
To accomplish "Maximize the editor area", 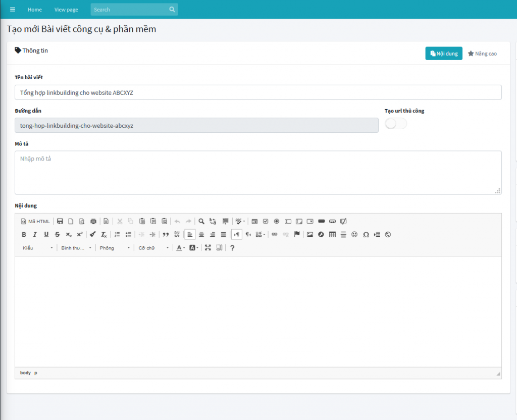I will click(208, 247).
